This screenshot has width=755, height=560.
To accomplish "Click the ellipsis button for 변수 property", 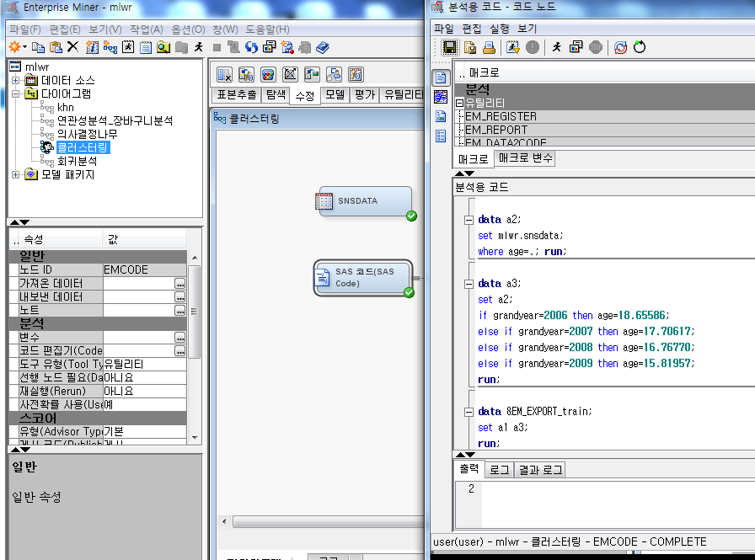I will [180, 337].
